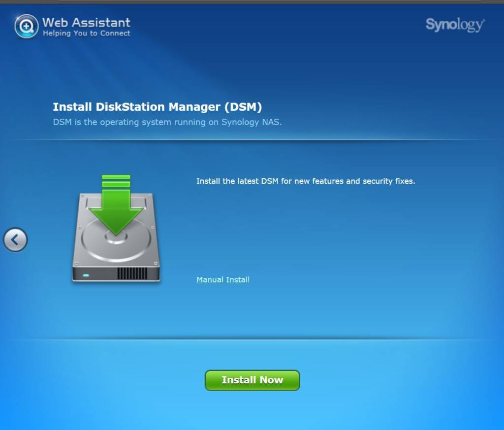Open the Manual Install link
The height and width of the screenshot is (430, 504).
pos(223,279)
